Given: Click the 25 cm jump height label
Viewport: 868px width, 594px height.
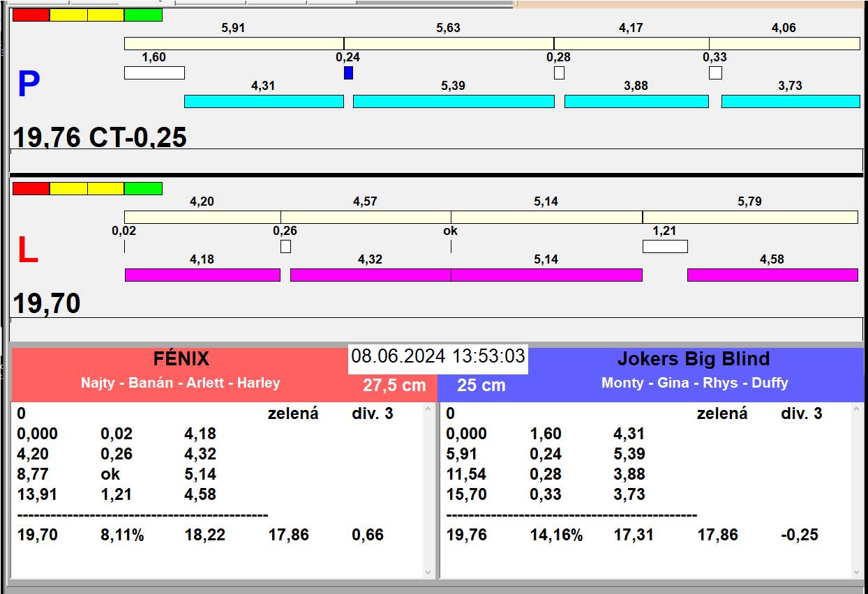Looking at the screenshot, I should (x=481, y=386).
